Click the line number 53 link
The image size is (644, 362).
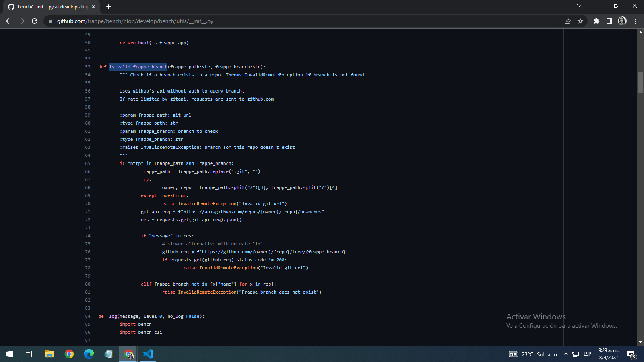click(88, 67)
